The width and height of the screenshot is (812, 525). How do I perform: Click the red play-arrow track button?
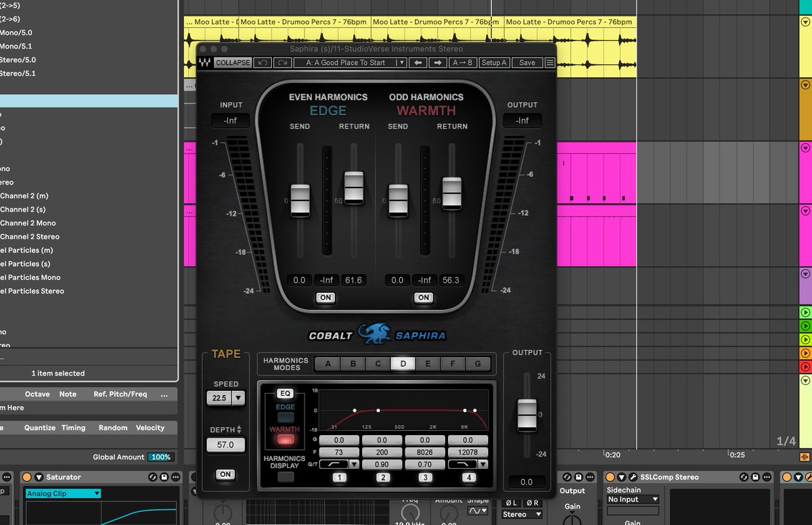pos(805,366)
